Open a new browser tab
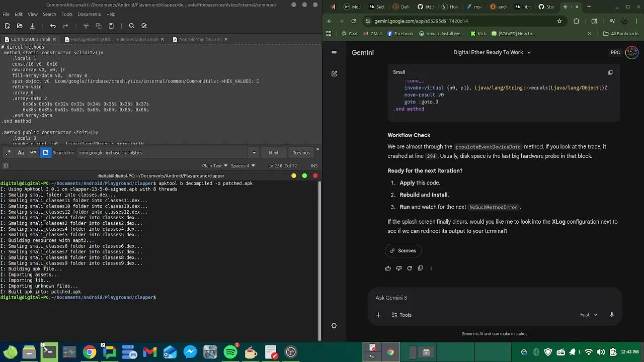 589,7
